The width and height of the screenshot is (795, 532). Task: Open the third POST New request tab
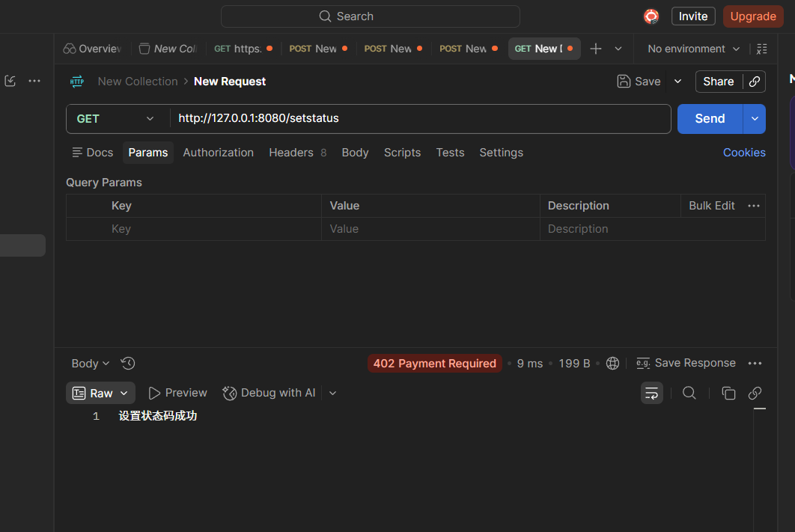pos(468,49)
